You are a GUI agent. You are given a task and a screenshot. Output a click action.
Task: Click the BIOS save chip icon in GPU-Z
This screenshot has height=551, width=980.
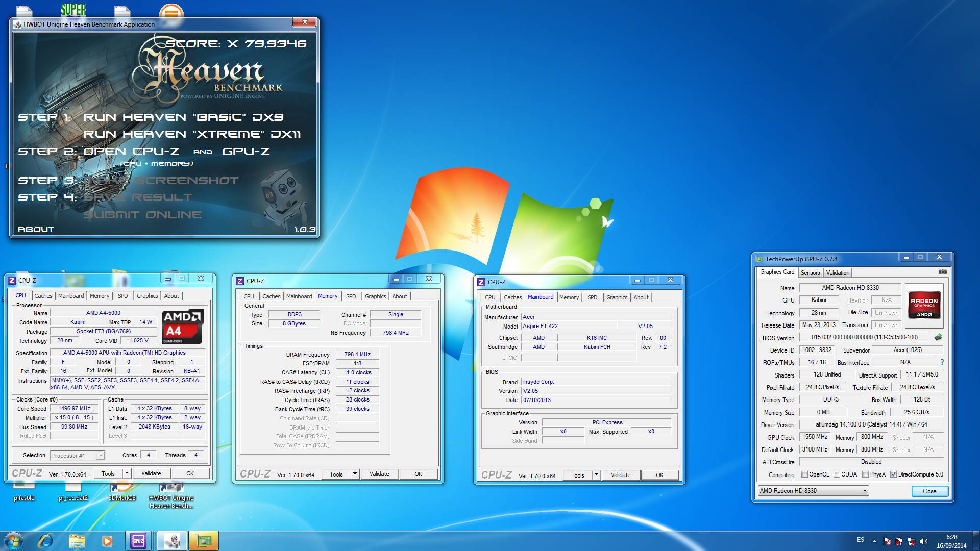pos(938,337)
